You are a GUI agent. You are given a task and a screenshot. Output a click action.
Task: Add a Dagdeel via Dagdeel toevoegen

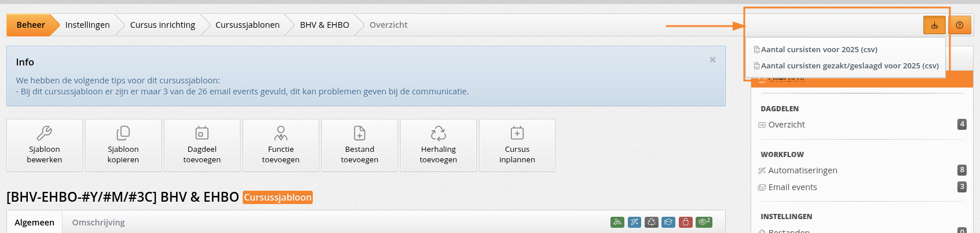[x=202, y=145]
